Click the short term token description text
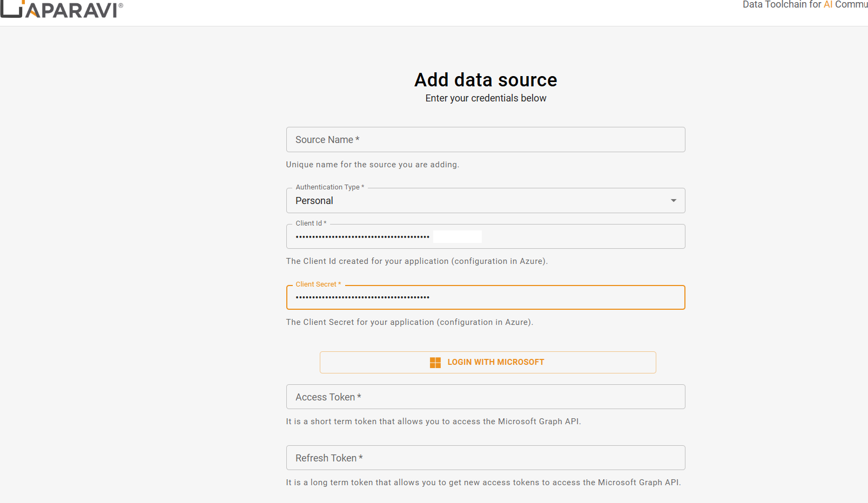The image size is (868, 503). click(x=433, y=422)
